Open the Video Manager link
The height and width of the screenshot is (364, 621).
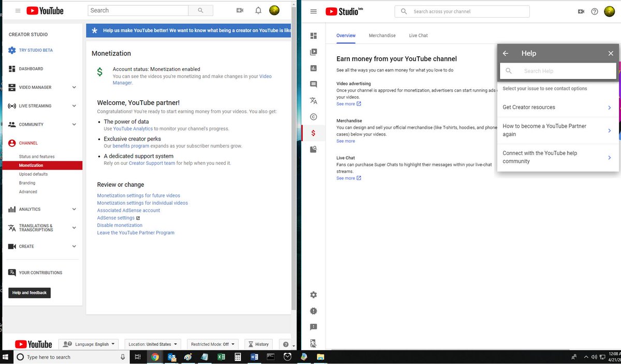click(x=193, y=80)
